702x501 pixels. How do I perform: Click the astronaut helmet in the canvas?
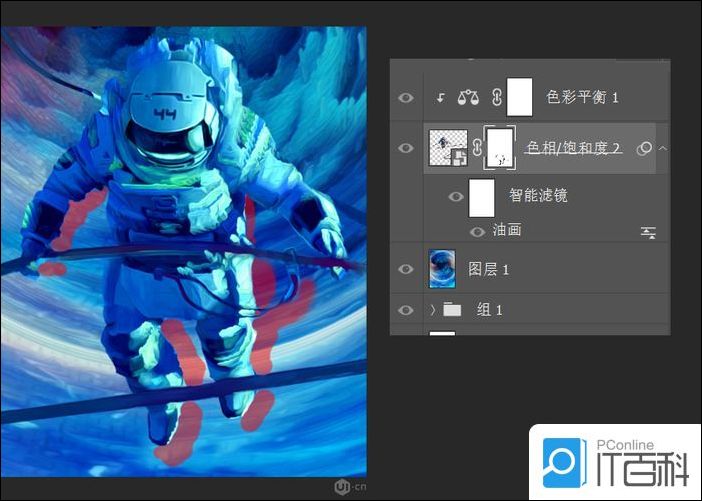click(171, 116)
